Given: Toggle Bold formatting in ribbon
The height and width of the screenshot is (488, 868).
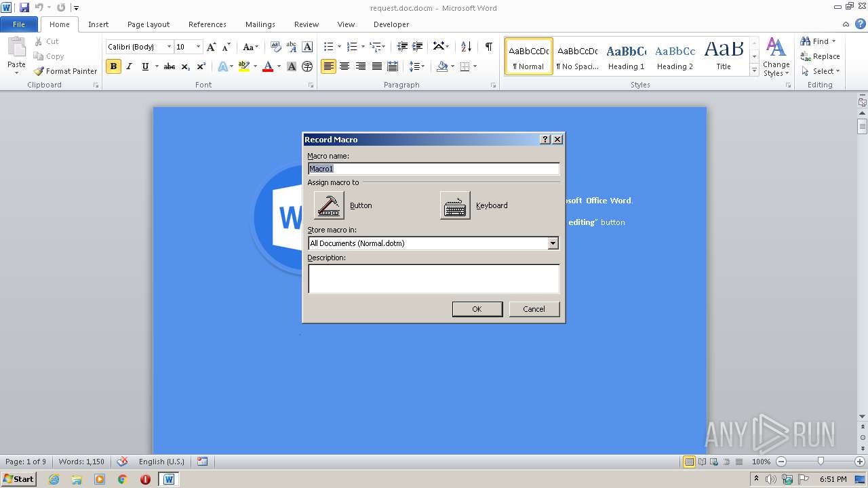Looking at the screenshot, I should pyautogui.click(x=113, y=66).
